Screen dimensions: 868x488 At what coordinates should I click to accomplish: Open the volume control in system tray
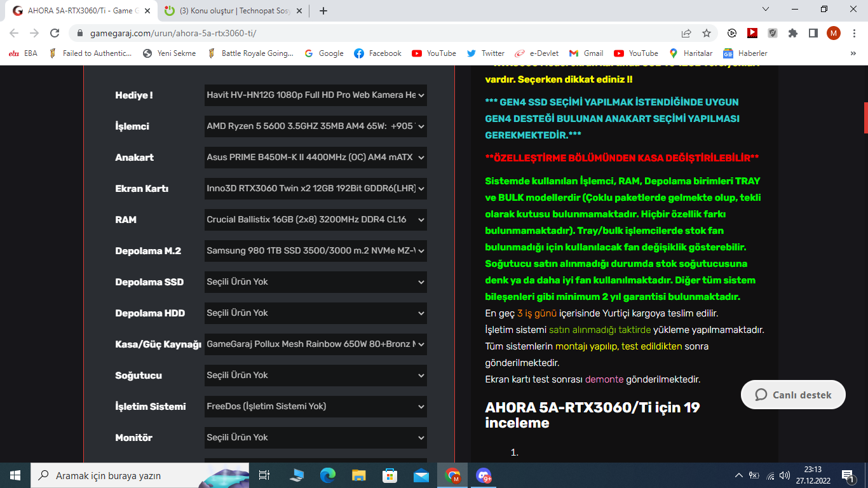pos(785,475)
